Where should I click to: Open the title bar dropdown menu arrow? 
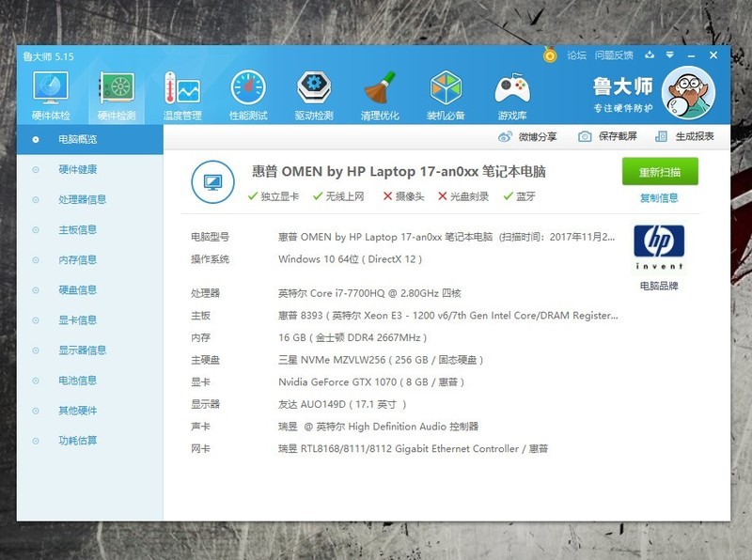tap(670, 55)
